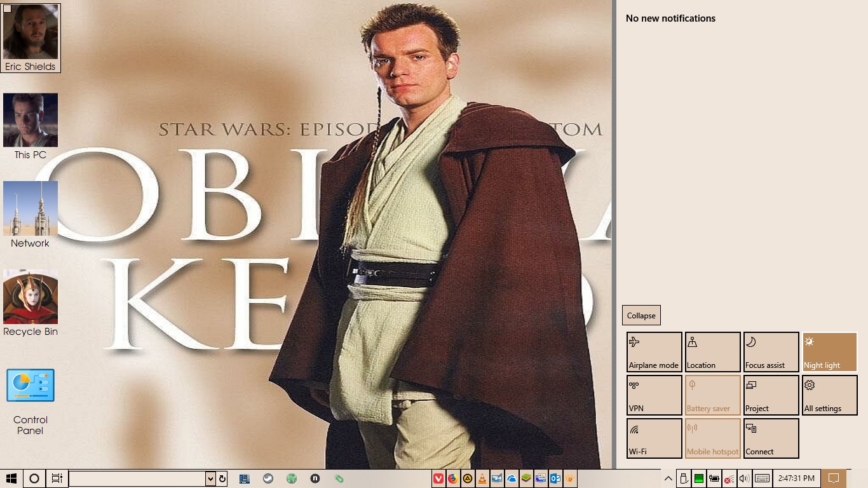The height and width of the screenshot is (488, 868).
Task: Launch Firefox from the taskbar
Action: (x=453, y=478)
